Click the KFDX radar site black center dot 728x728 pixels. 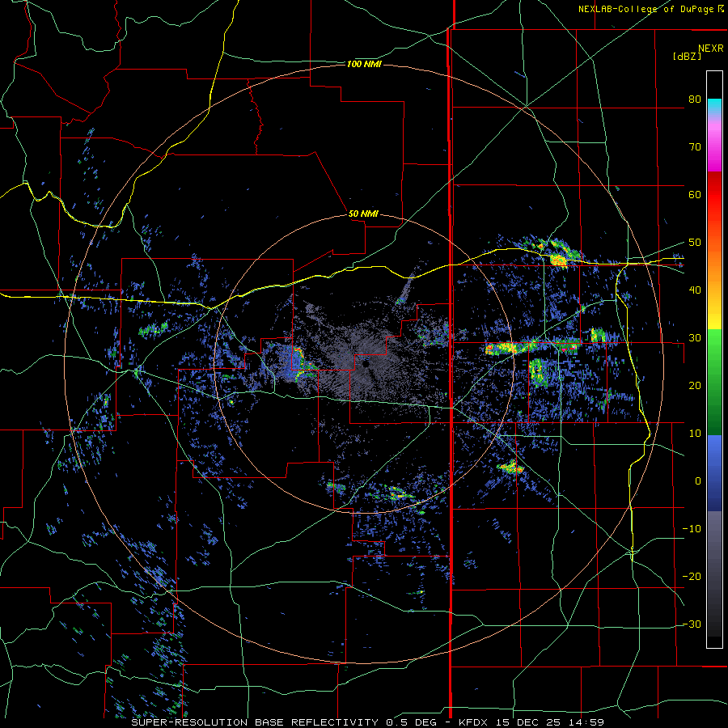pyautogui.click(x=366, y=365)
